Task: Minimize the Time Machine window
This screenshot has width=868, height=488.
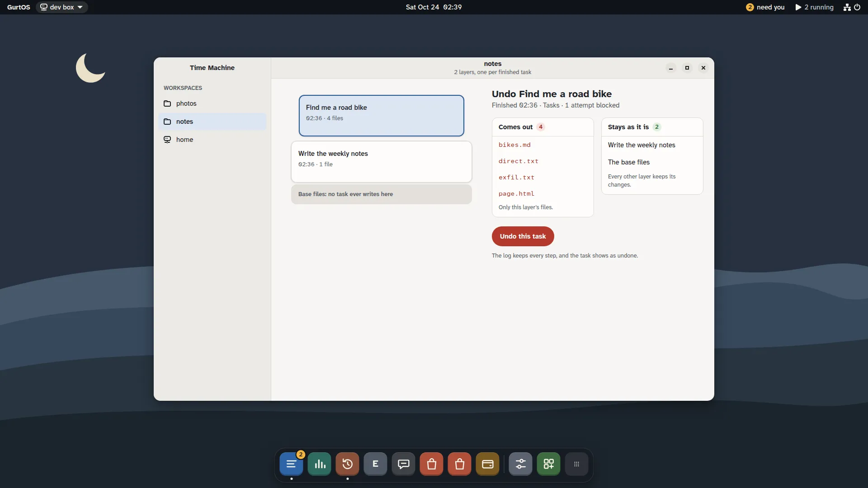Action: [x=671, y=68]
